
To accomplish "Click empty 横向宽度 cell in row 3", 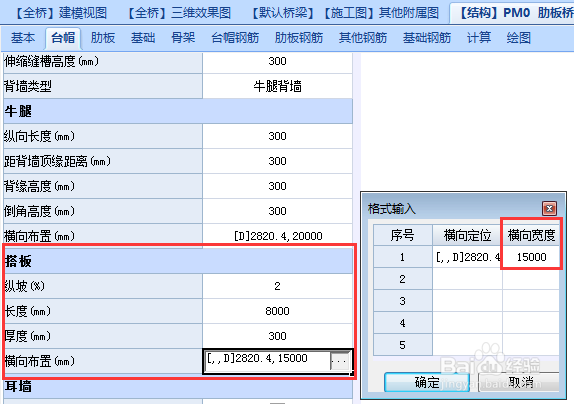I will (x=531, y=301).
